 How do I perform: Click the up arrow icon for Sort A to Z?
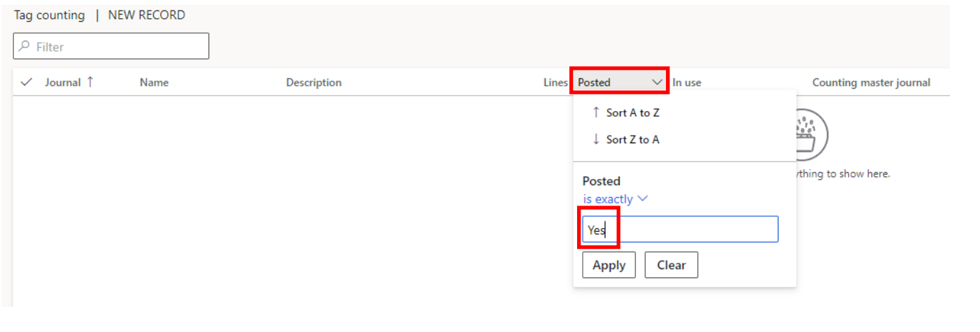(x=596, y=113)
